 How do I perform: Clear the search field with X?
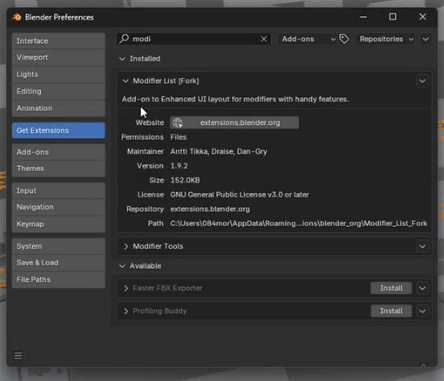(x=264, y=39)
